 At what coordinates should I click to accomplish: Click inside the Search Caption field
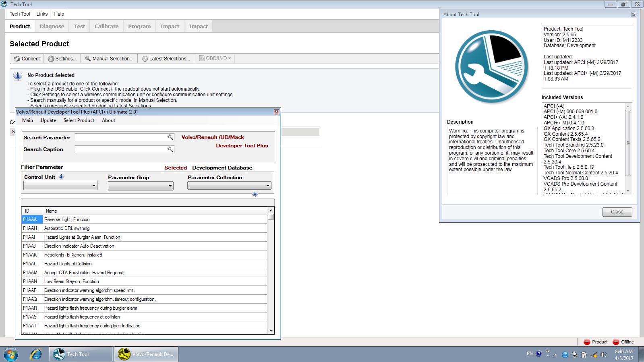121,149
